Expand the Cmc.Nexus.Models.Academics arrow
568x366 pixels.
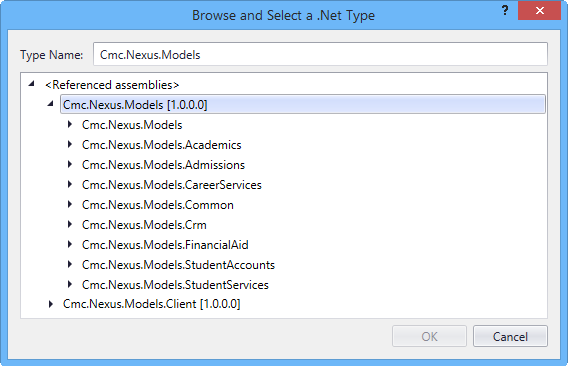click(70, 145)
